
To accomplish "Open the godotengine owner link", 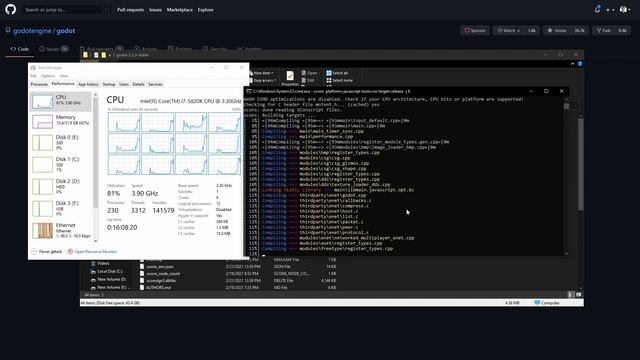I will tap(32, 31).
